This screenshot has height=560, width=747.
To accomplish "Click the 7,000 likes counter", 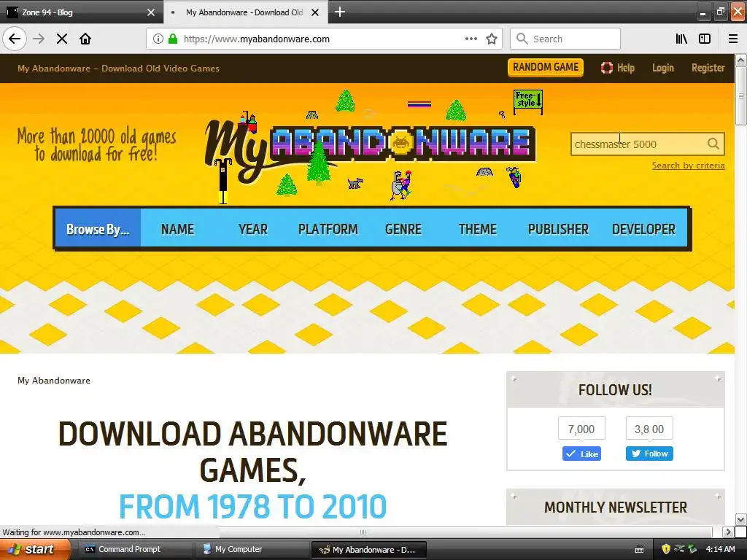I will point(581,429).
